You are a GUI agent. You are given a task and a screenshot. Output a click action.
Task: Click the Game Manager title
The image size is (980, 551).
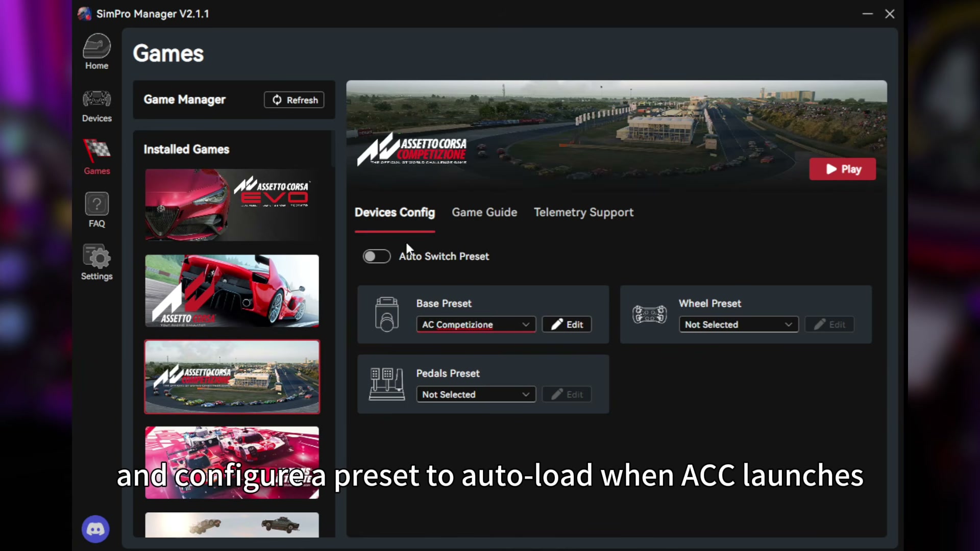[184, 100]
